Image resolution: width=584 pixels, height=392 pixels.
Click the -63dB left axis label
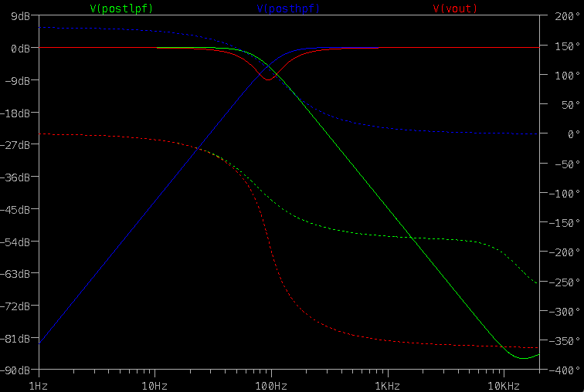coord(15,275)
